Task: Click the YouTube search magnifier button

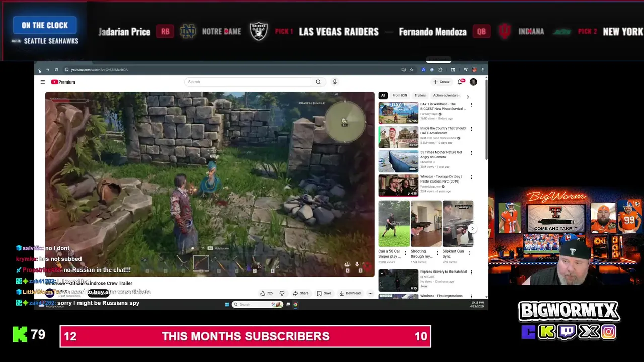Action: (318, 82)
